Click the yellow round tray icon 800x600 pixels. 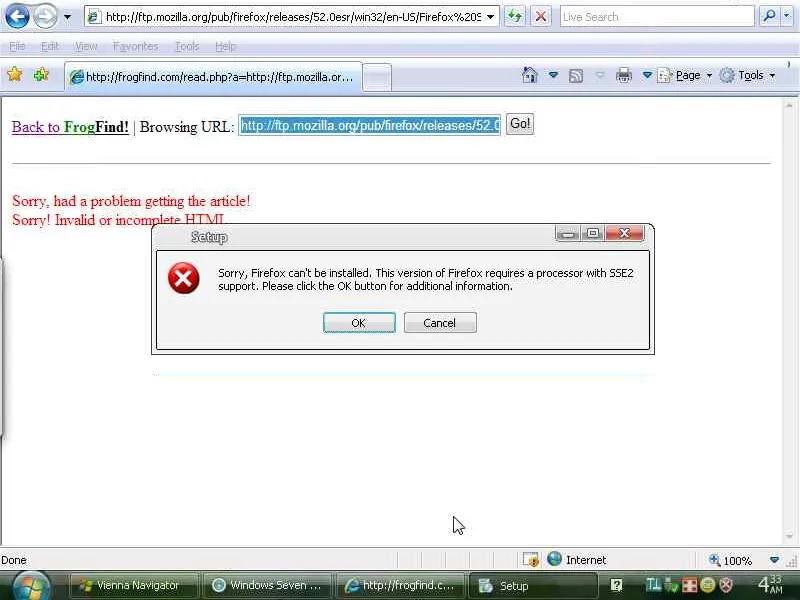708,585
